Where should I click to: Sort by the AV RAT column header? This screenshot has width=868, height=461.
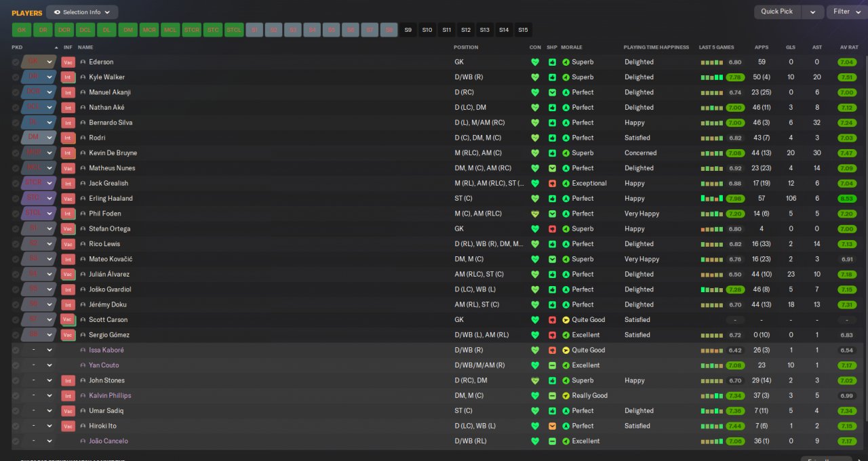(x=849, y=47)
